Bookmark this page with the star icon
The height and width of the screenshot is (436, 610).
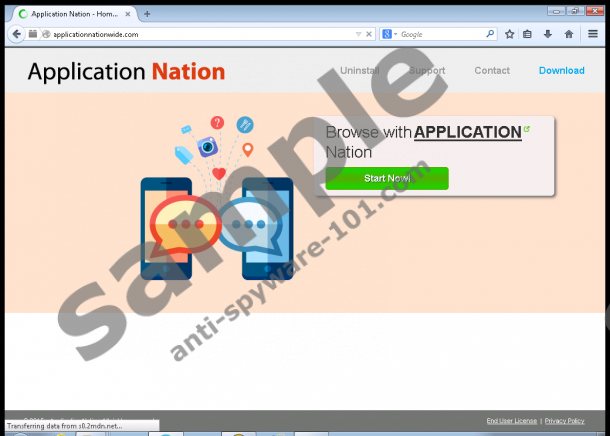509,34
